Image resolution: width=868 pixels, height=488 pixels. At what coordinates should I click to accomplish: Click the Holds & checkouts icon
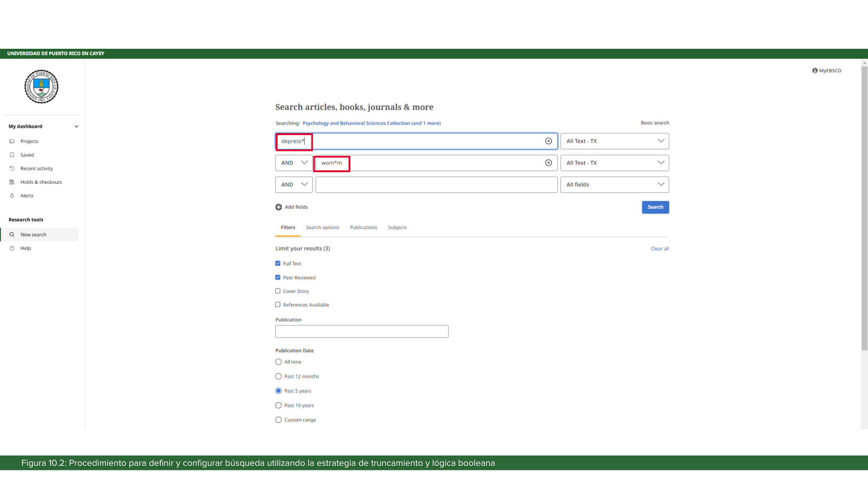click(x=13, y=182)
